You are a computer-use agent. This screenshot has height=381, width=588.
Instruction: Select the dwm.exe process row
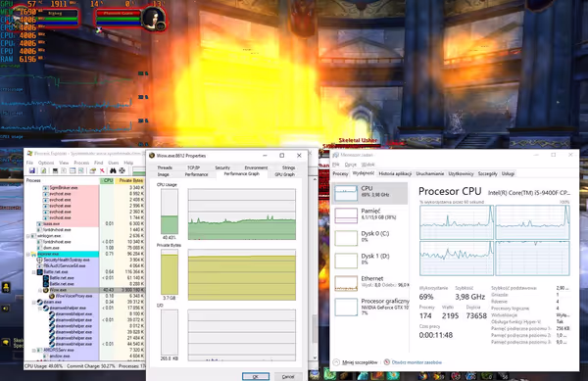click(x=84, y=248)
